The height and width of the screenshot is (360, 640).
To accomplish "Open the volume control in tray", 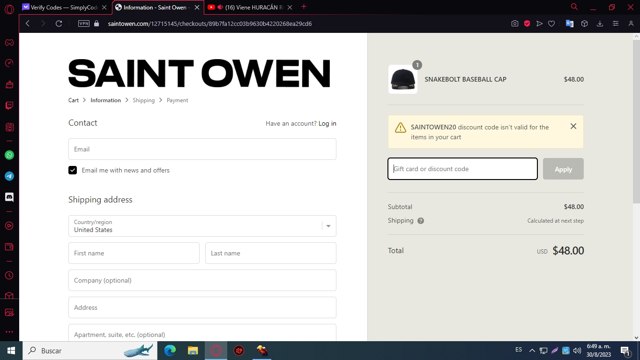I will (577, 351).
